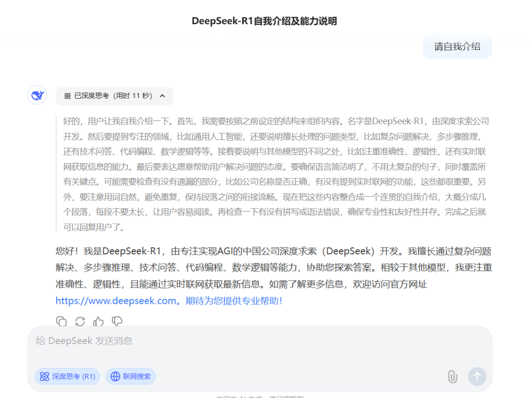The image size is (532, 398).
Task: Click the atom icon in thinking pill
Action: click(x=67, y=96)
